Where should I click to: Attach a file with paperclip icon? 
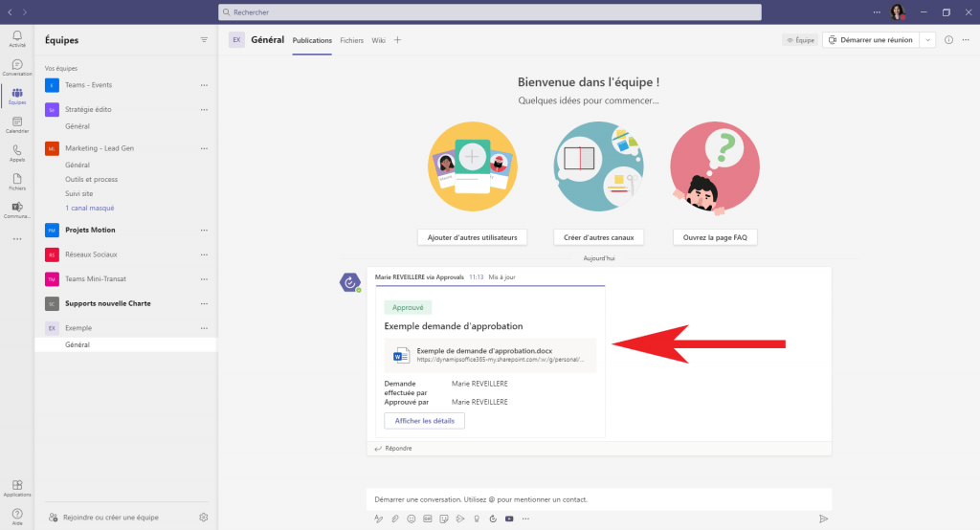click(395, 519)
